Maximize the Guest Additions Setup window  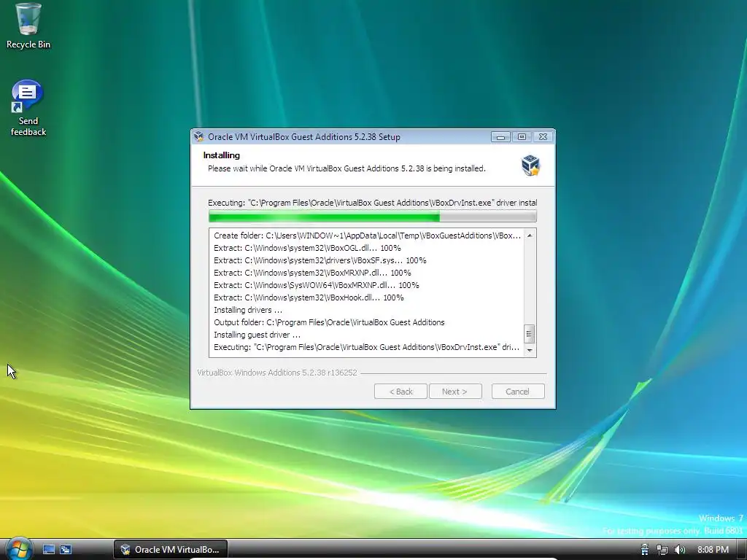coord(522,136)
